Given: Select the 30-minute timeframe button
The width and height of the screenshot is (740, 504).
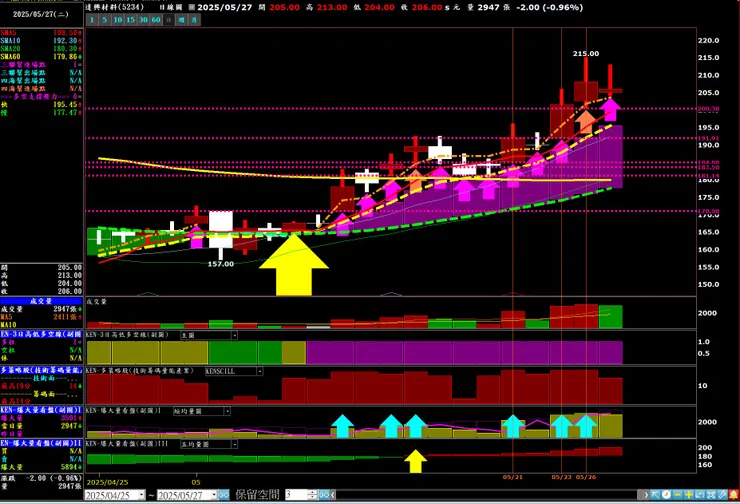Looking at the screenshot, I should 143,20.
